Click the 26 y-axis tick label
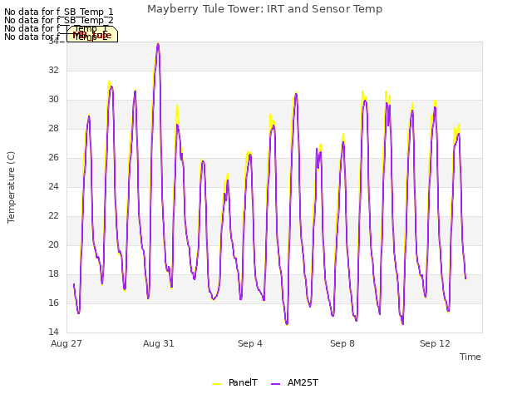532x399 pixels. coord(53,157)
